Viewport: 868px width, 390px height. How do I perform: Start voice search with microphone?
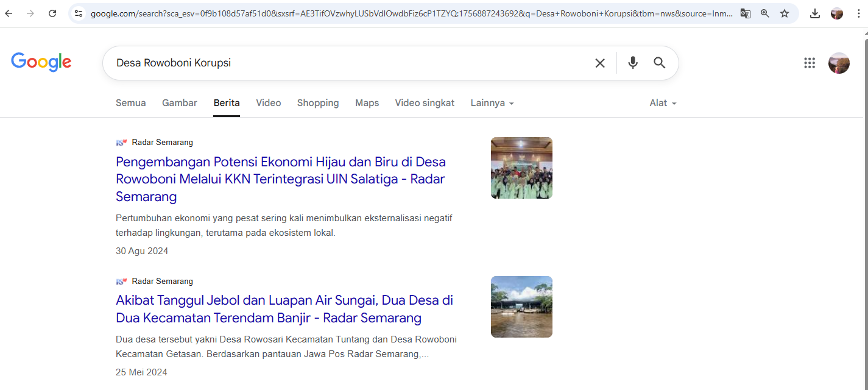tap(633, 63)
